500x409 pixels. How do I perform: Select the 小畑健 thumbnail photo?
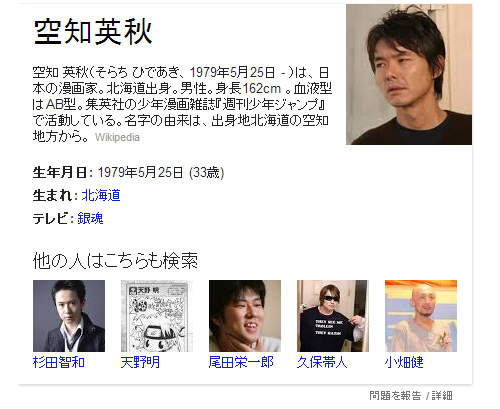[421, 316]
